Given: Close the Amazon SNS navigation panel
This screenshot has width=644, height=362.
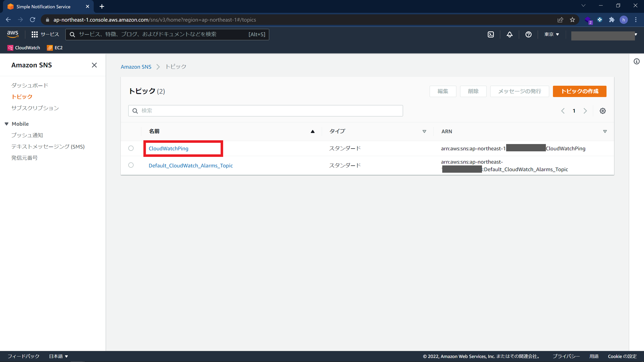Looking at the screenshot, I should tap(94, 65).
